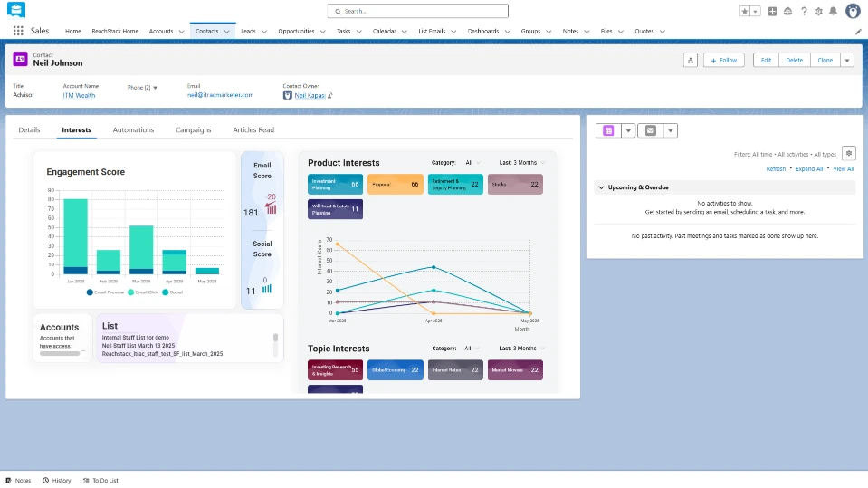Open the Phone (2) dropdown
The width and height of the screenshot is (868, 488).
point(143,88)
